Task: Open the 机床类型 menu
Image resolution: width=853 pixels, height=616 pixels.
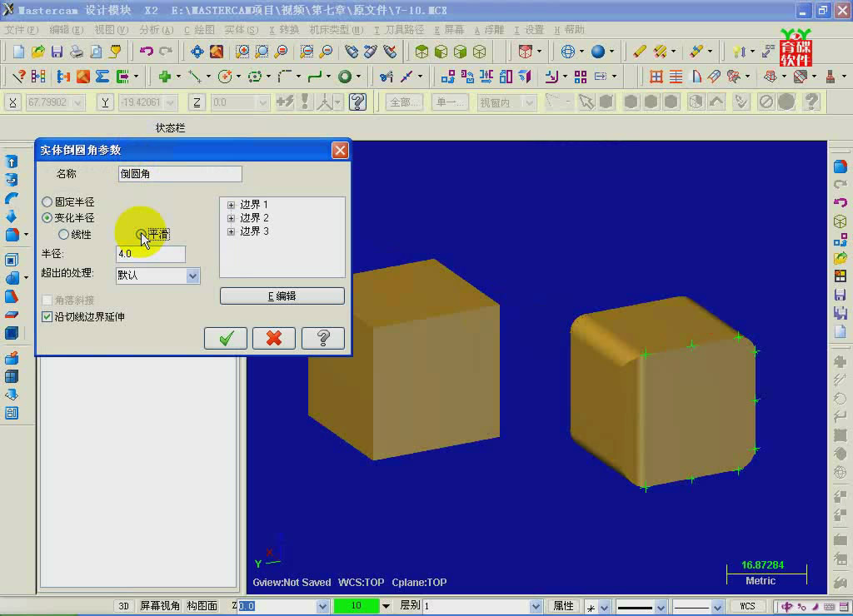Action: (x=337, y=30)
